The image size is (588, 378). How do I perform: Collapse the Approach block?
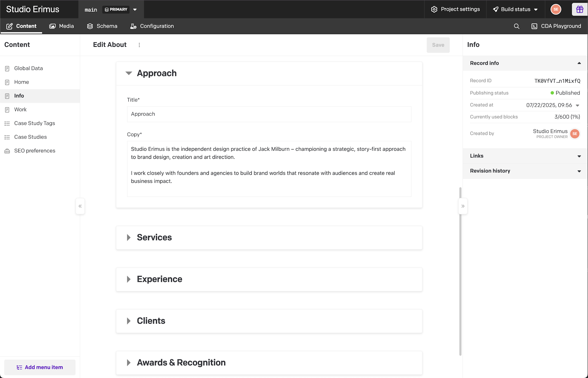[129, 73]
